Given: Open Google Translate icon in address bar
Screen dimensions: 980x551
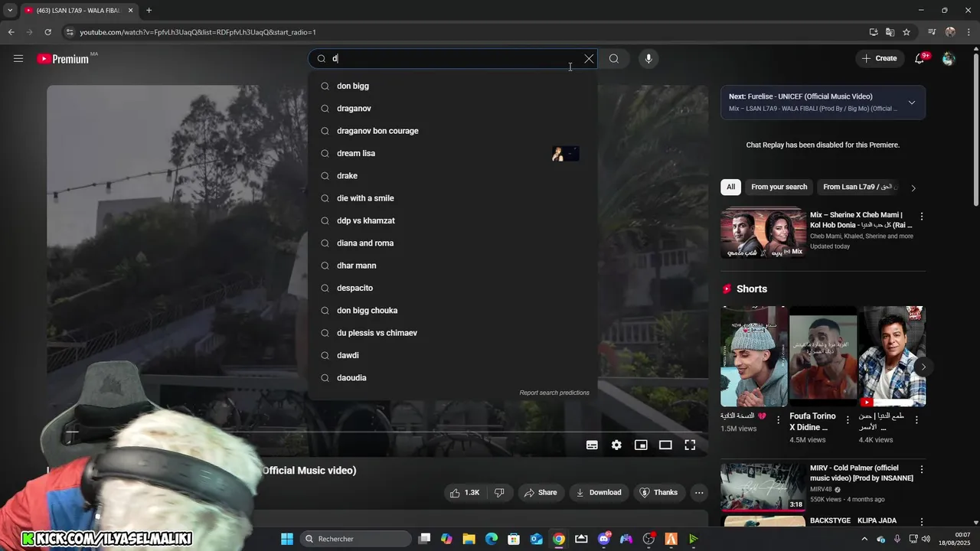Looking at the screenshot, I should click(x=890, y=32).
